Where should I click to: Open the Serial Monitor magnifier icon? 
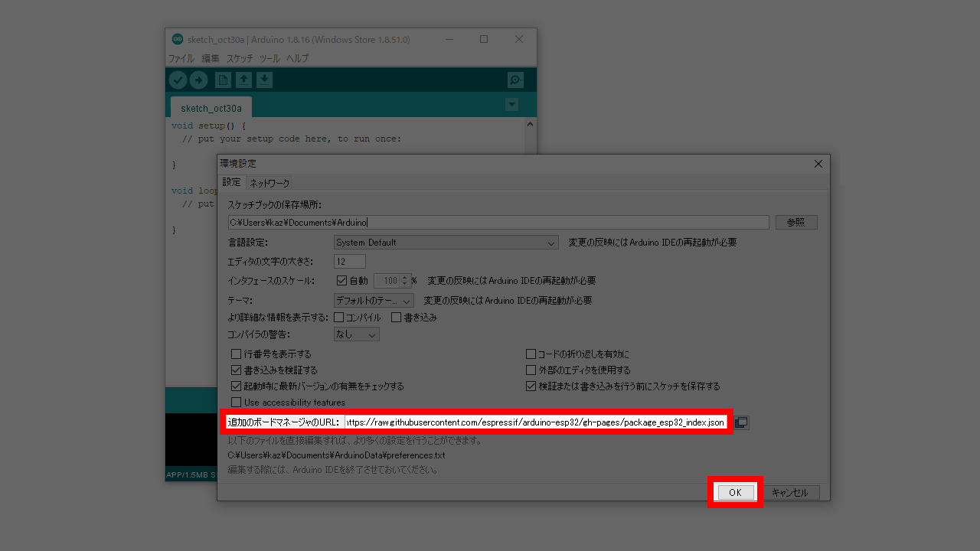[x=515, y=80]
